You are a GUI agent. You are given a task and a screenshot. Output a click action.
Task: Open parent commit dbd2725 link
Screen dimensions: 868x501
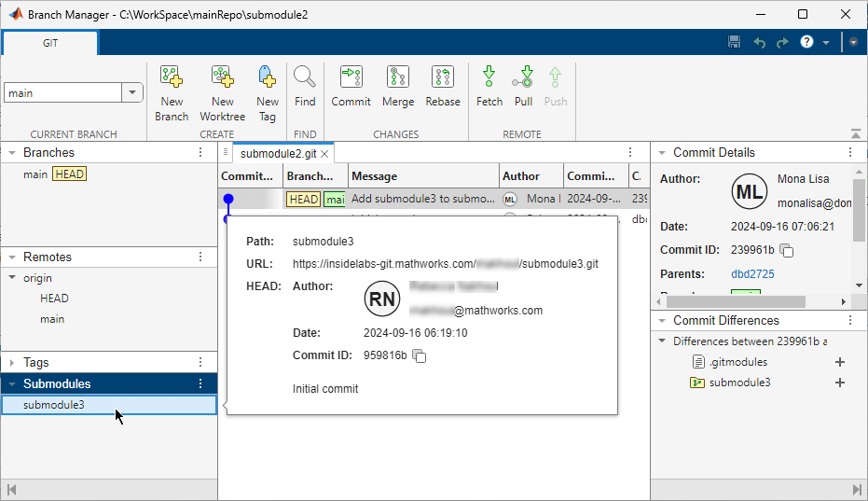(x=752, y=274)
